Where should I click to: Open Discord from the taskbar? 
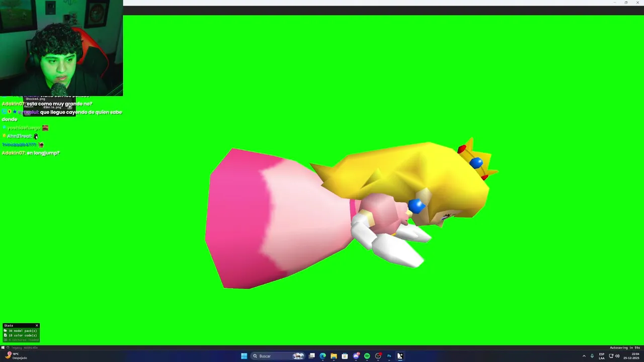tap(356, 356)
